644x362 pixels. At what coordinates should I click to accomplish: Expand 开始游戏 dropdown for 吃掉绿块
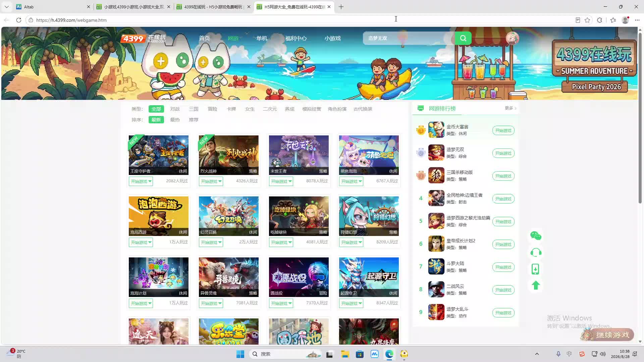coord(281,242)
